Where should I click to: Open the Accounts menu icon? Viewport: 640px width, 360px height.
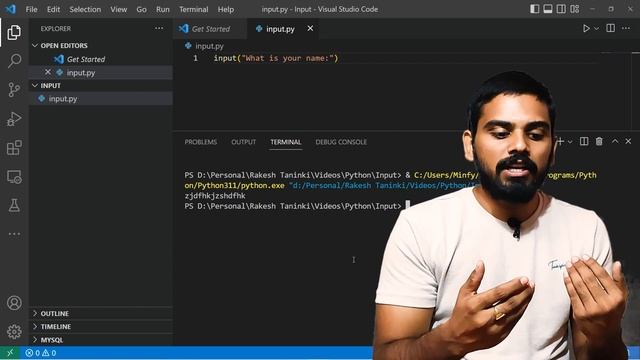pyautogui.click(x=14, y=303)
